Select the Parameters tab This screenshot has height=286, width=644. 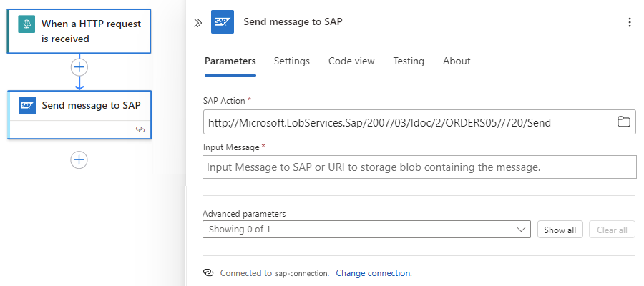coord(230,61)
